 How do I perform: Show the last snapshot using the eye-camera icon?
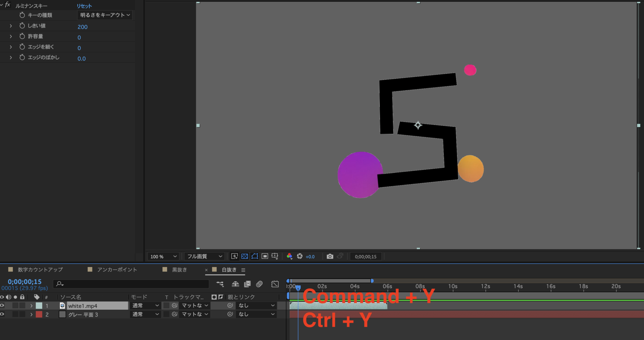340,256
